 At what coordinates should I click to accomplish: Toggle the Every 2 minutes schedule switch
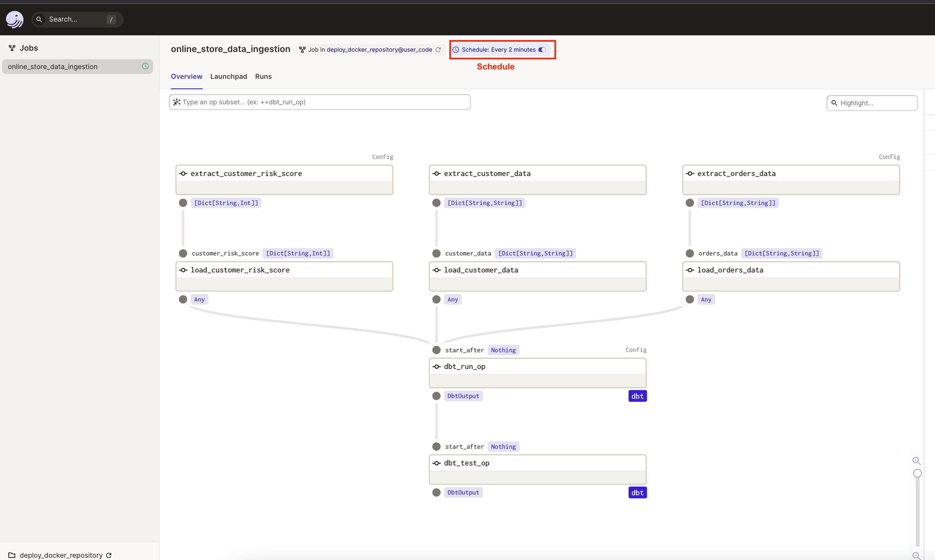click(x=542, y=50)
